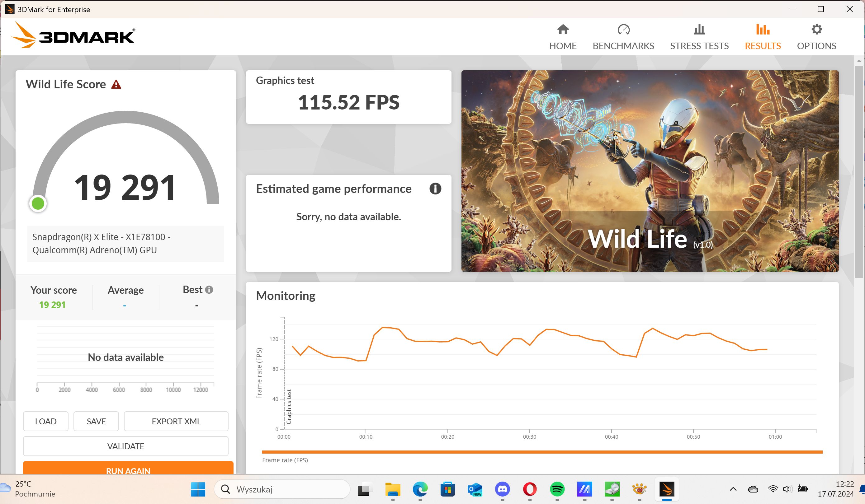Show info for Estimated game performance
The width and height of the screenshot is (865, 504).
[x=435, y=189]
